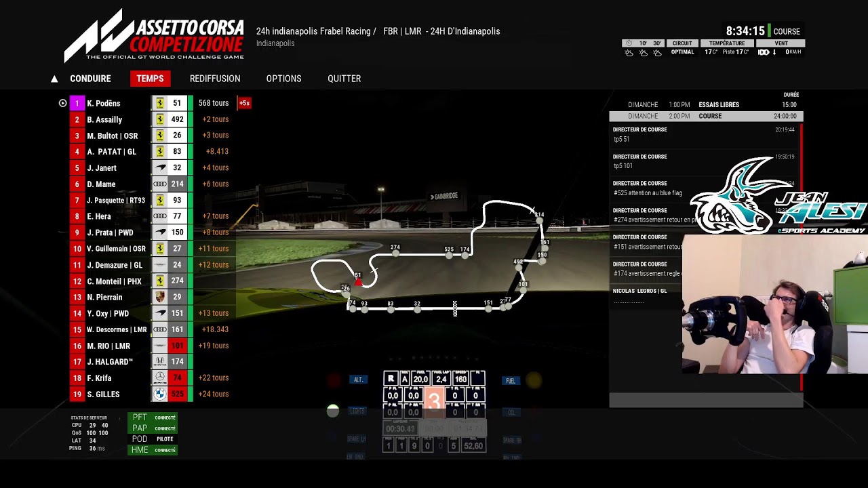Collapse menu with arrow beside CONDUIRE
Image resolution: width=868 pixels, height=488 pixels.
54,79
